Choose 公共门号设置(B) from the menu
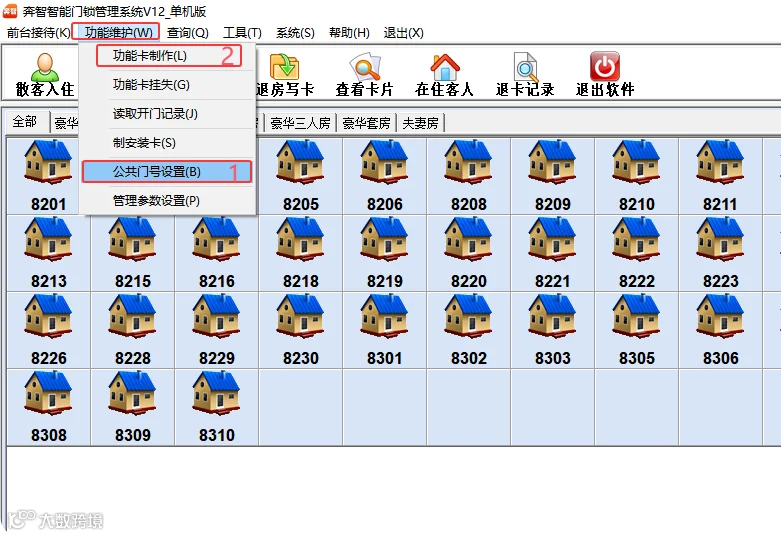781x536 pixels. coord(168,172)
